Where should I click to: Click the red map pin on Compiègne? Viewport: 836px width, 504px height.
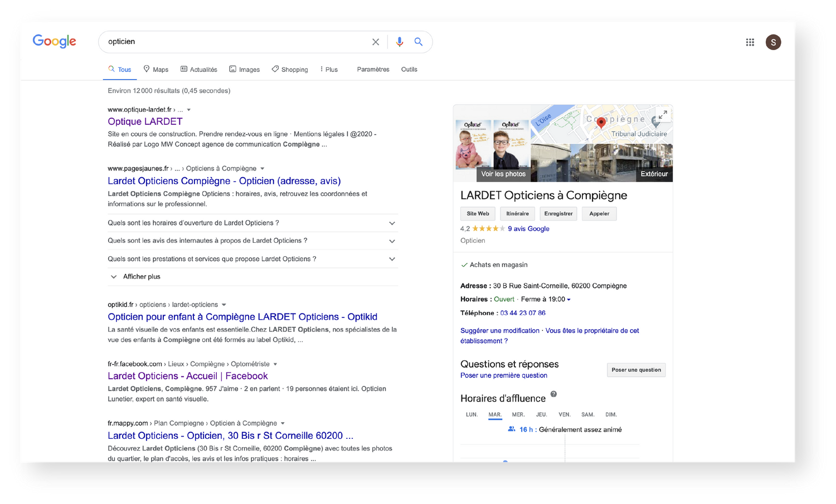pos(601,123)
